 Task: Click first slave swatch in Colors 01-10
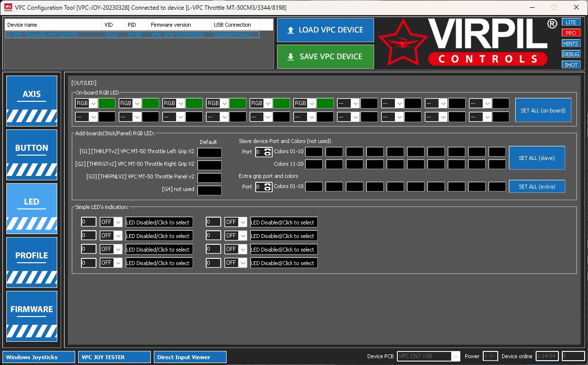313,152
